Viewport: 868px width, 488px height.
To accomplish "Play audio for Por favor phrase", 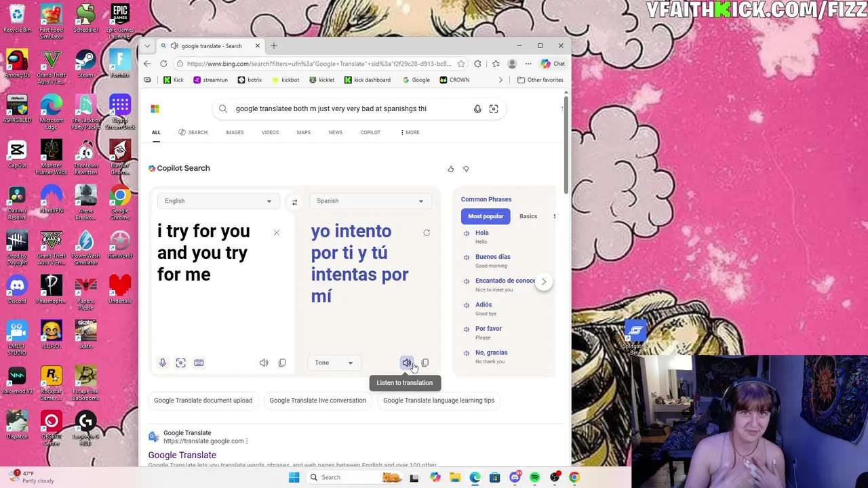I will 467,329.
